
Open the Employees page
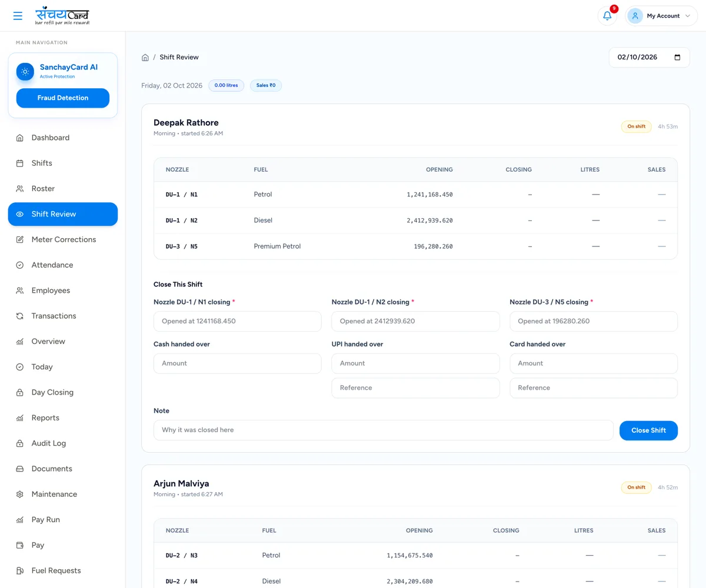click(x=63, y=290)
